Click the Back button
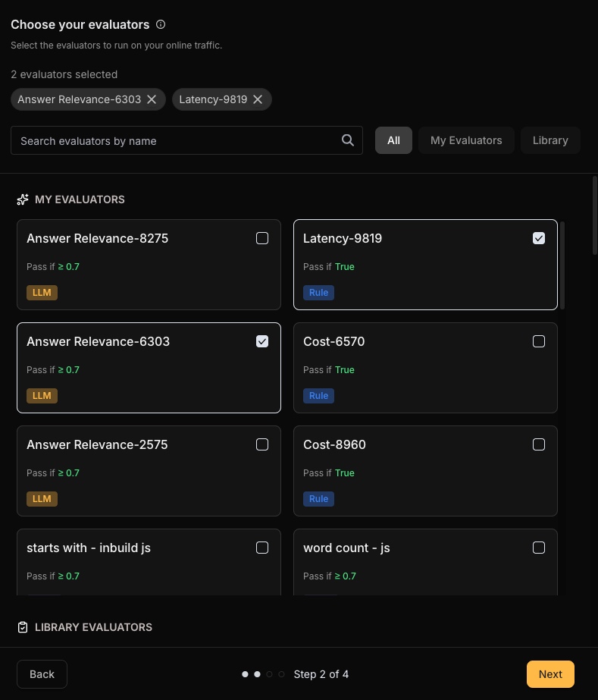This screenshot has width=598, height=700. [42, 674]
